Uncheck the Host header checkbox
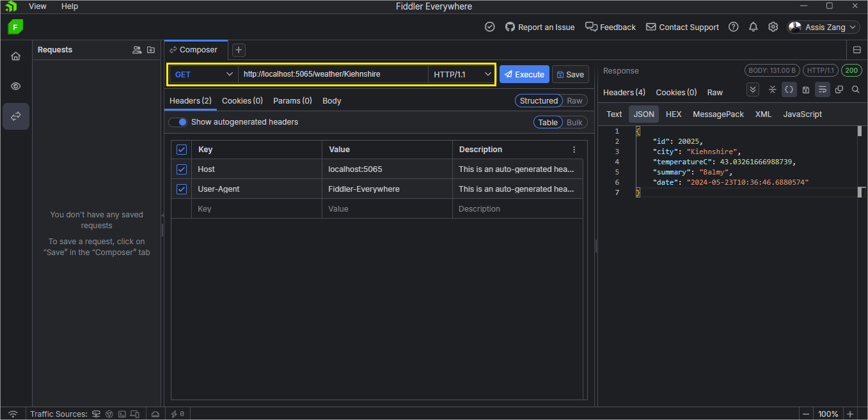Viewport: 868px width, 420px height. pyautogui.click(x=182, y=169)
